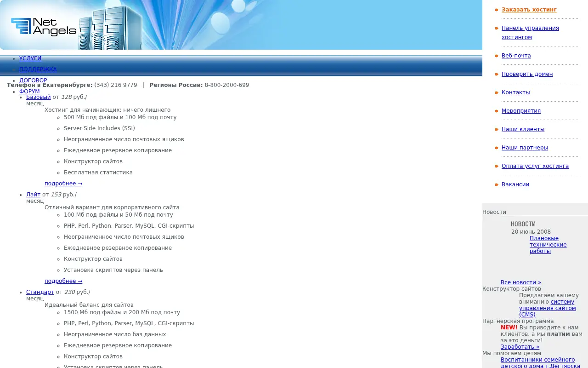This screenshot has height=368, width=588.
Task: Click the Мы помогаем детям heading
Action: coord(512,353)
